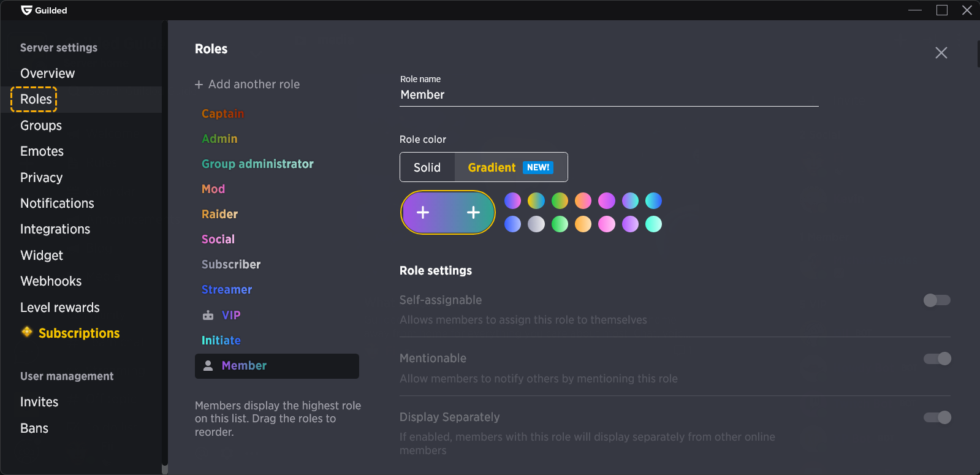
Task: Turn off the Mentionable switch
Action: [x=937, y=359]
